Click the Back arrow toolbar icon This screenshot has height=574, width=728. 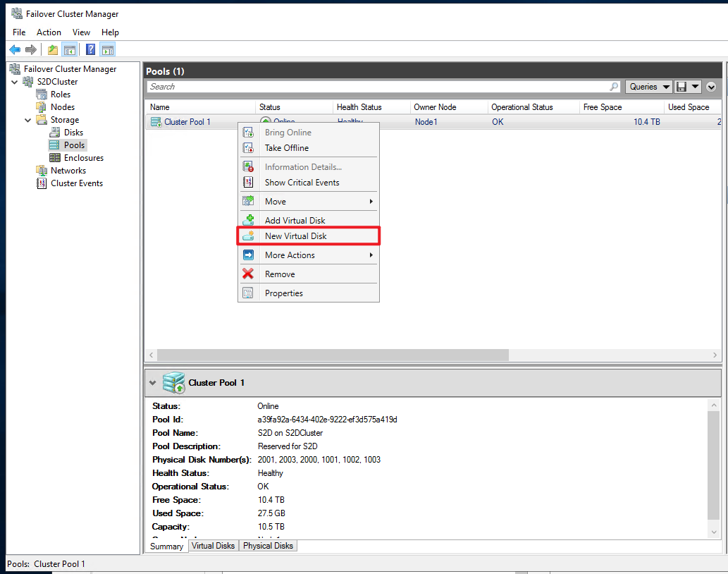coord(15,49)
